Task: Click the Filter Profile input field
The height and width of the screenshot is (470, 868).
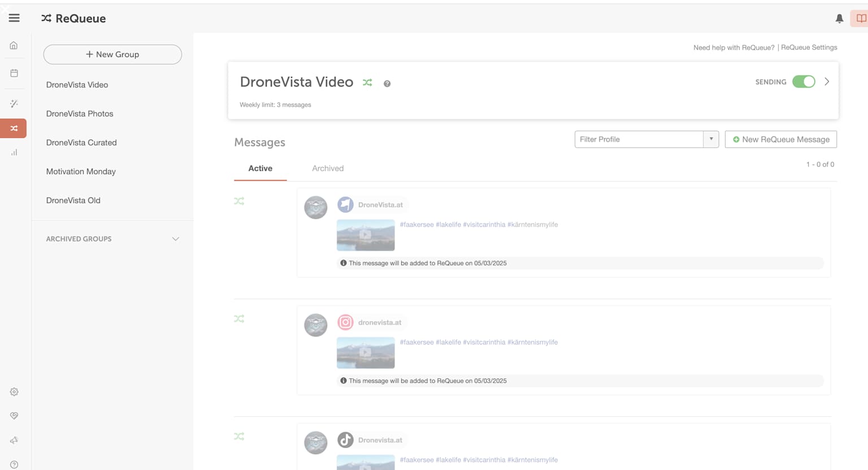Action: [639, 139]
